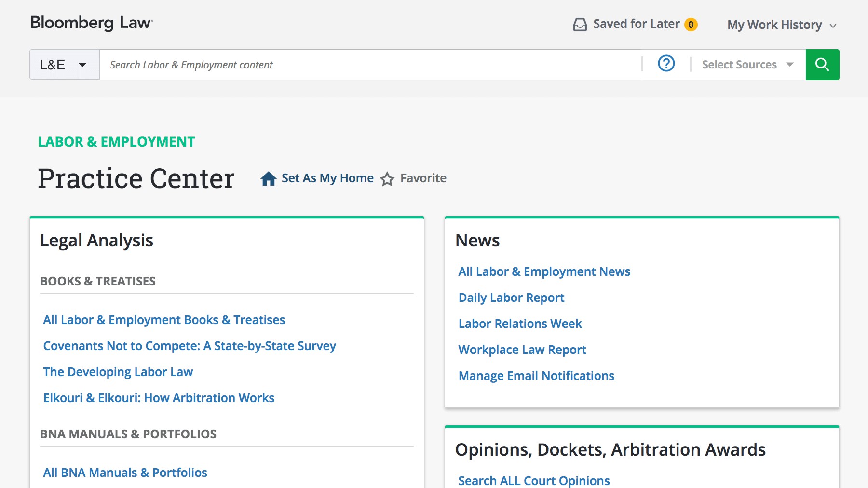Go to the Bloomberg Law logo home

pos(92,23)
